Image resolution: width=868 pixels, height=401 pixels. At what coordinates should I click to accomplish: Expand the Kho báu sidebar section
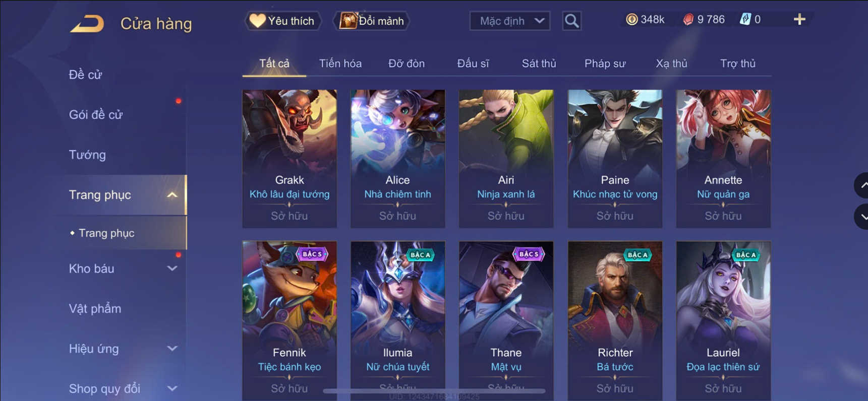172,269
